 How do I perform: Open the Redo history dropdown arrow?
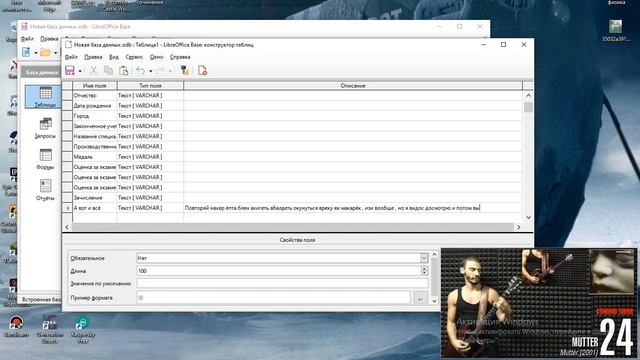(170, 71)
